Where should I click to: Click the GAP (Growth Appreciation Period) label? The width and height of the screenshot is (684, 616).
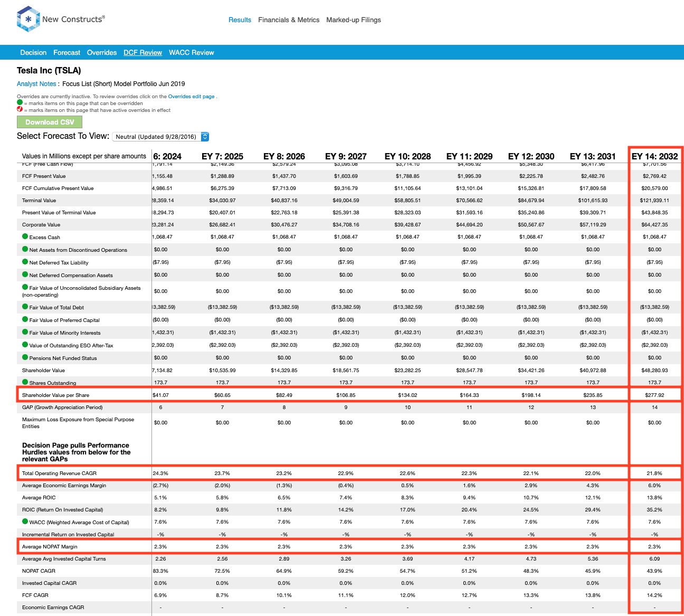(62, 407)
